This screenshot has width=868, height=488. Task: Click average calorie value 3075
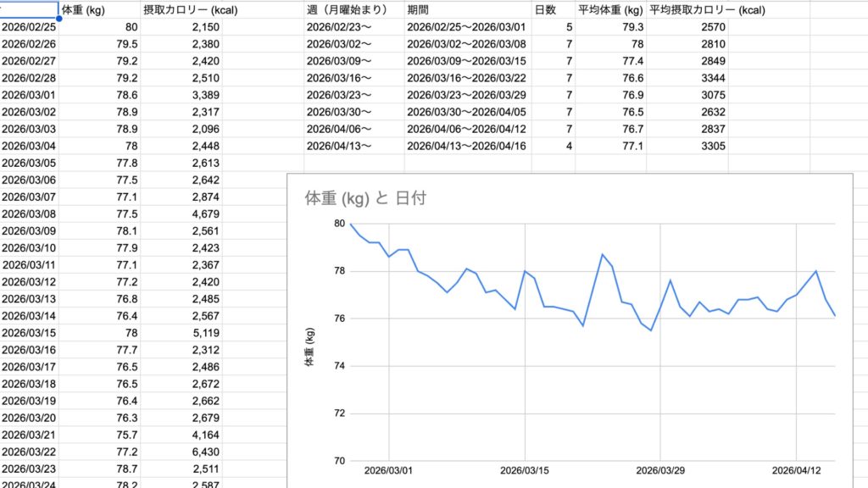click(687, 95)
